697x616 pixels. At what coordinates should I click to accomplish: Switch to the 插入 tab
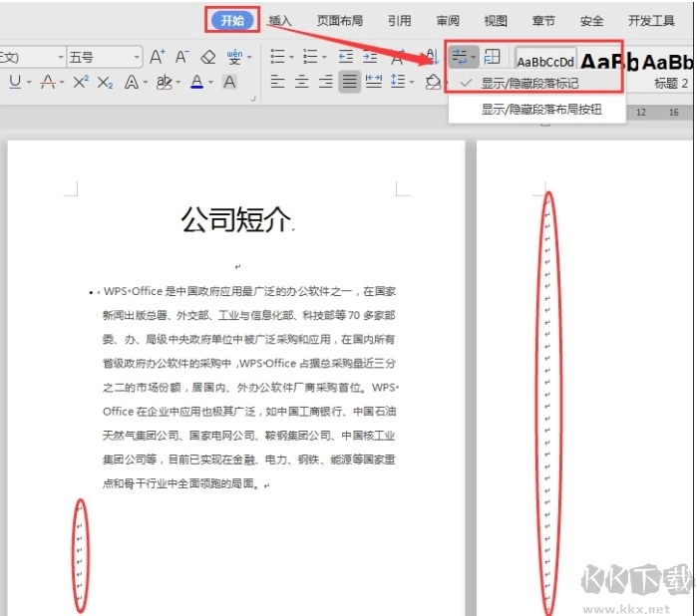[x=280, y=20]
